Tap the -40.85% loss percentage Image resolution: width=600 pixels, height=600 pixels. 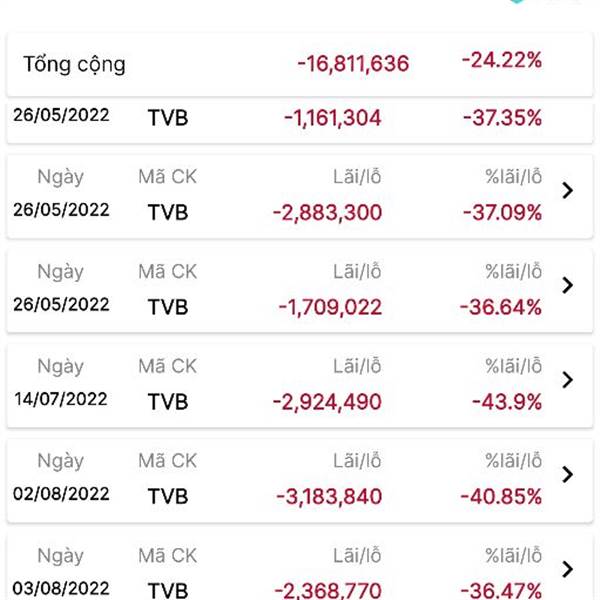[501, 497]
